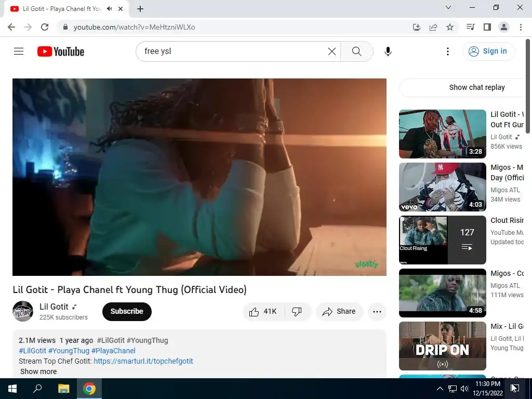Click the blue #YoungThug hashtag link
532x399 pixels.
(69, 351)
